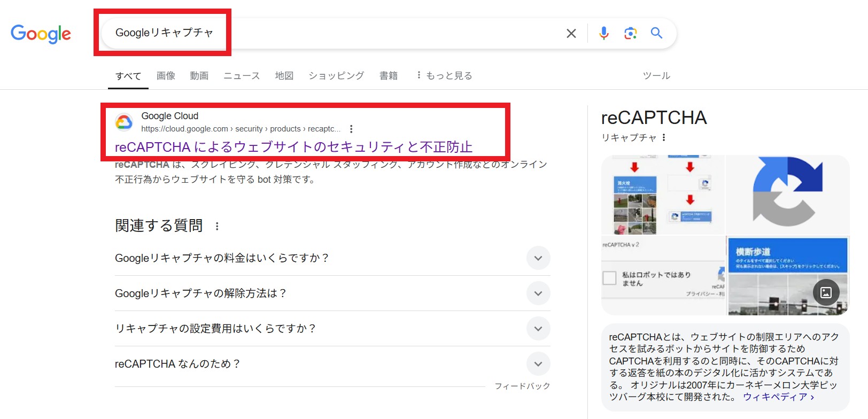Switch to the 画像 tab
This screenshot has width=868, height=419.
[x=166, y=76]
